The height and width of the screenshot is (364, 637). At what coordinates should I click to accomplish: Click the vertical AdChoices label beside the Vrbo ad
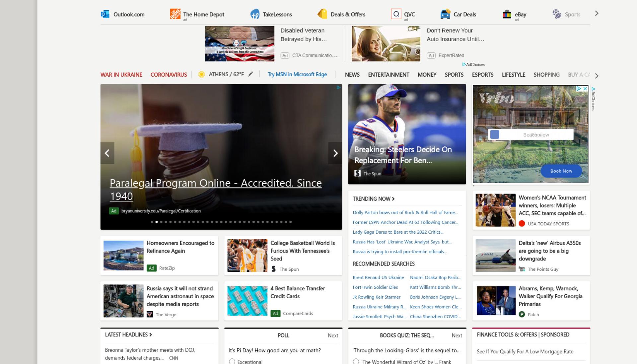(593, 99)
